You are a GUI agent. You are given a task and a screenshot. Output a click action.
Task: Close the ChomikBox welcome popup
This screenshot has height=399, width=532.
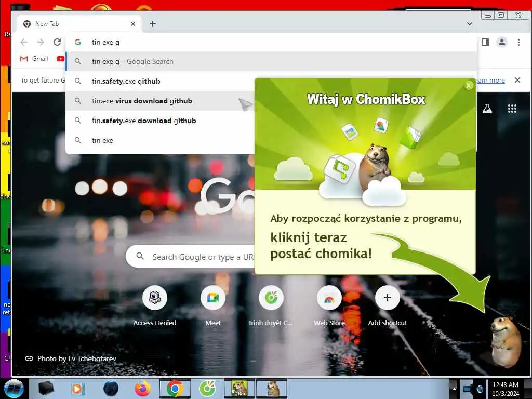point(469,86)
